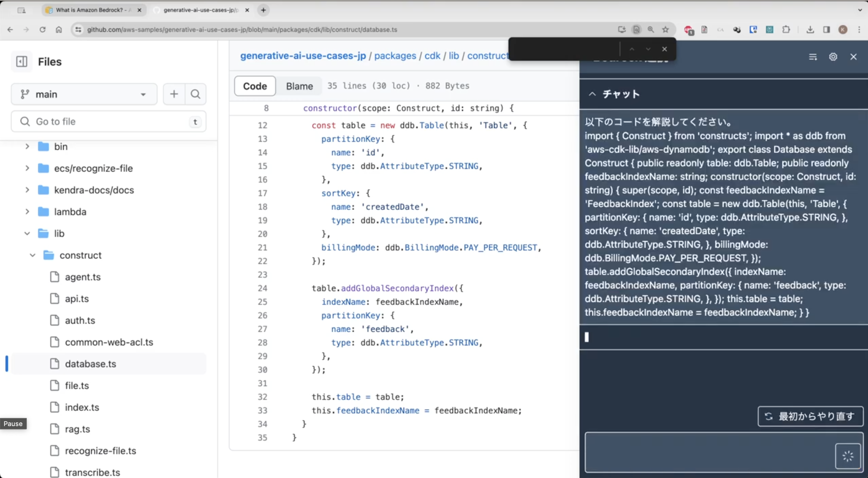868x478 pixels.
Task: Click the next-match down arrow in the find bar
Action: click(648, 49)
